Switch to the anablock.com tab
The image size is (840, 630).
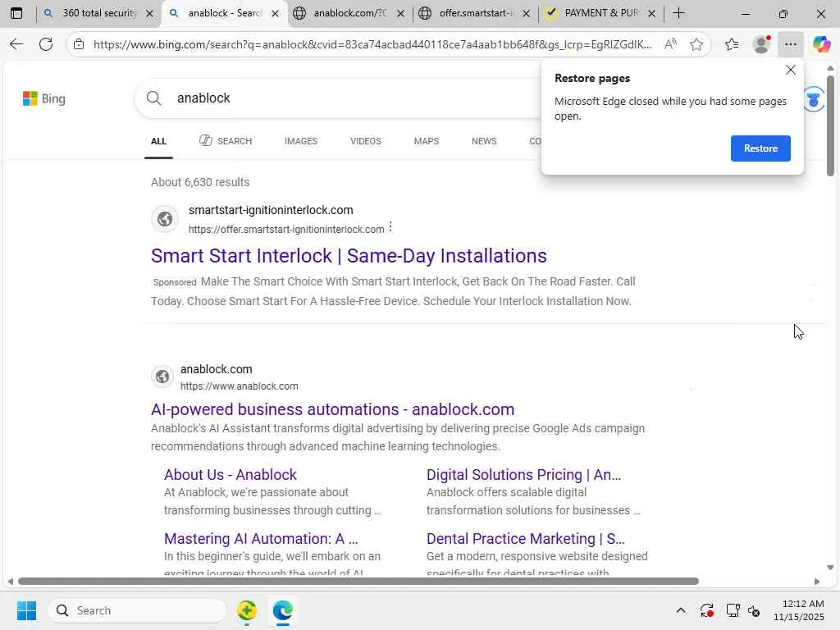348,13
